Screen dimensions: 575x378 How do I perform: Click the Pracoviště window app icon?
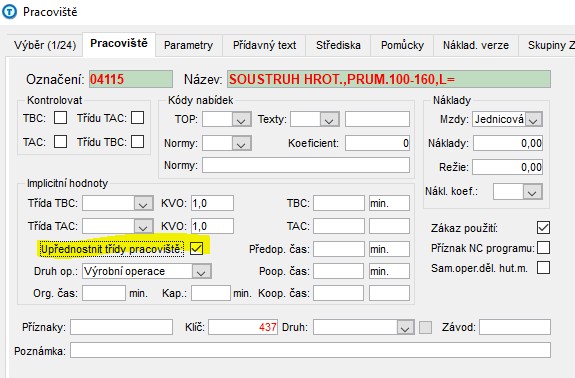point(10,12)
